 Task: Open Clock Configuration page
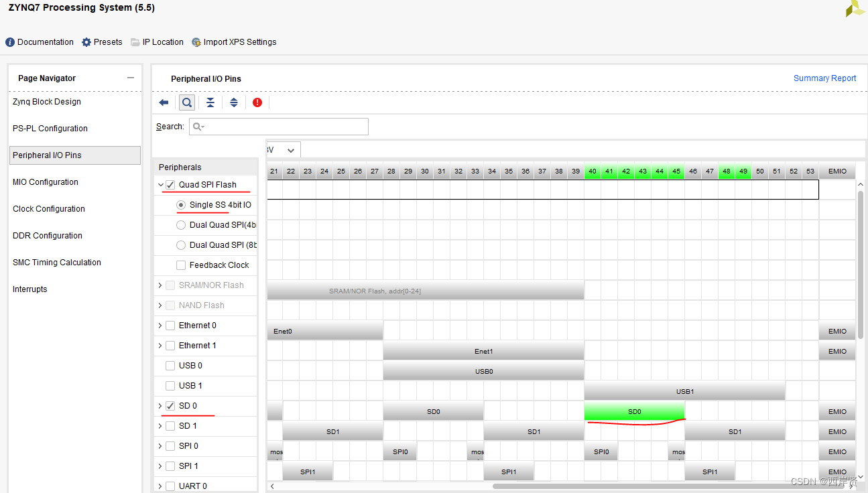tap(49, 209)
